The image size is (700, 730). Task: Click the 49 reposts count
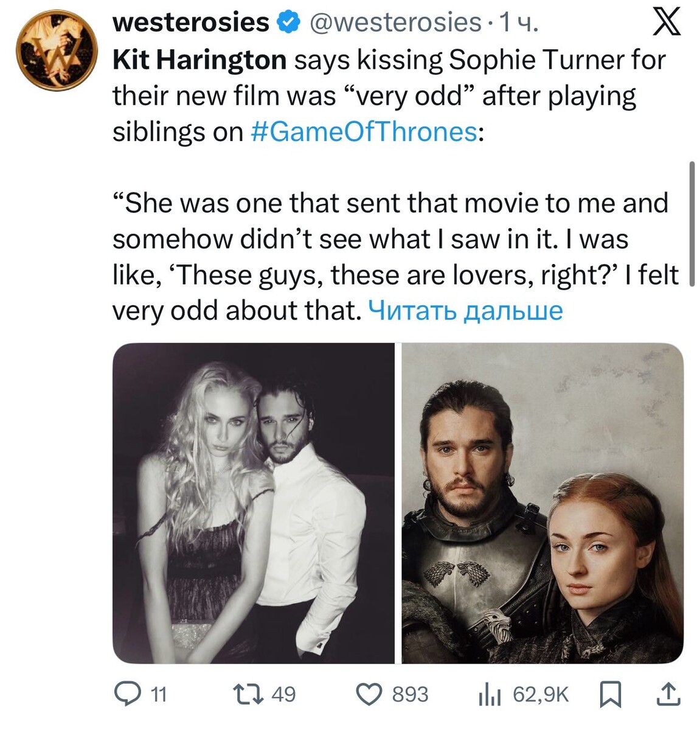pos(283,694)
